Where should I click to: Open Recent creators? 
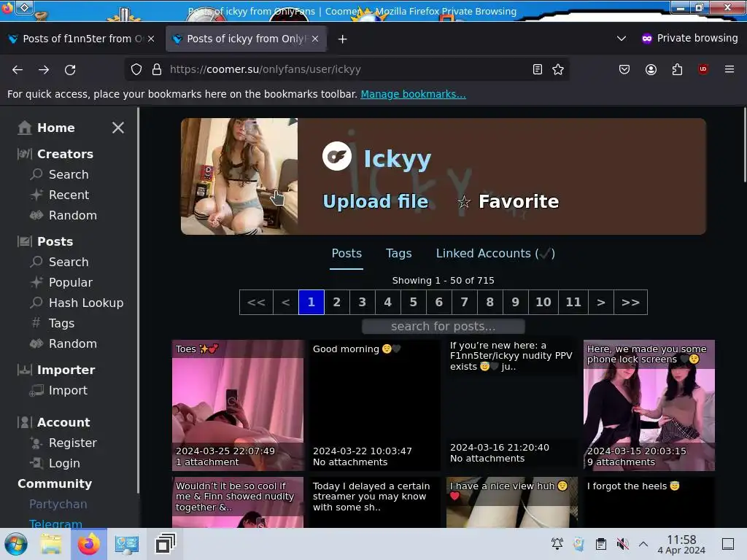[x=60, y=195]
